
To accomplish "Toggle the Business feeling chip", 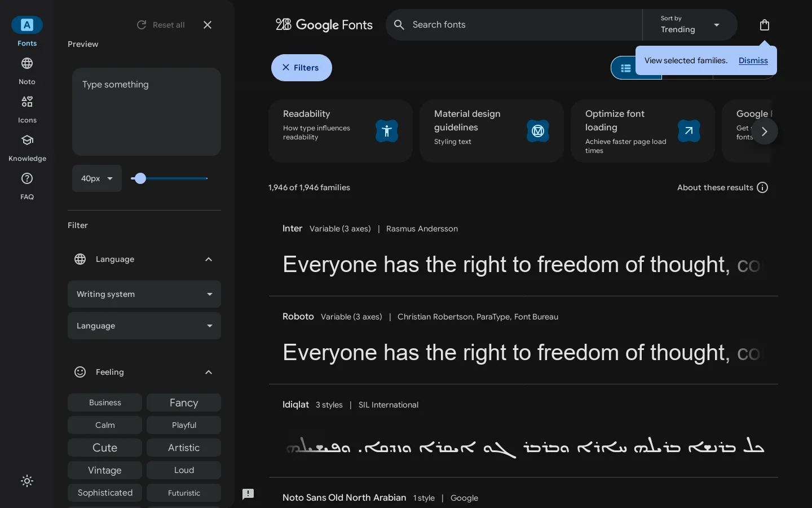I will click(x=105, y=402).
